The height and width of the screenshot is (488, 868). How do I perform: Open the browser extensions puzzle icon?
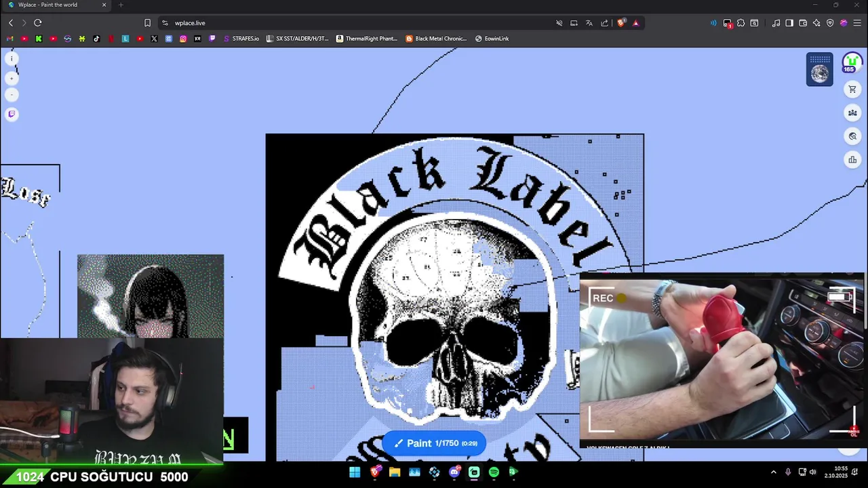click(x=741, y=23)
